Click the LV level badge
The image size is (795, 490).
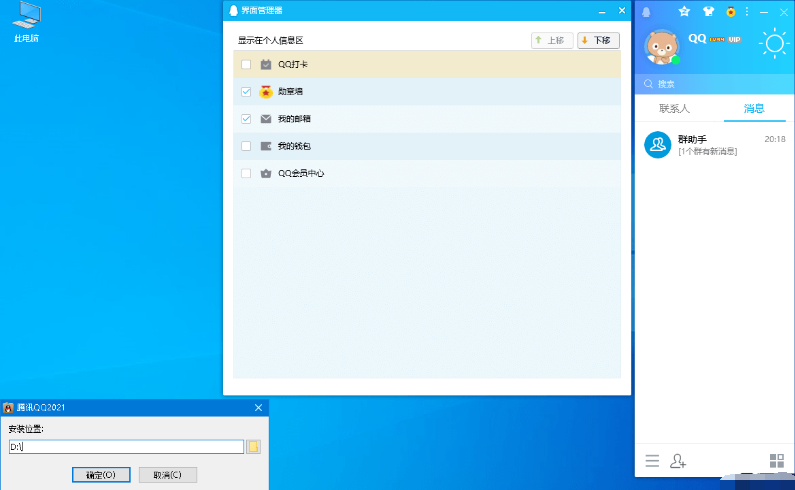(717, 40)
